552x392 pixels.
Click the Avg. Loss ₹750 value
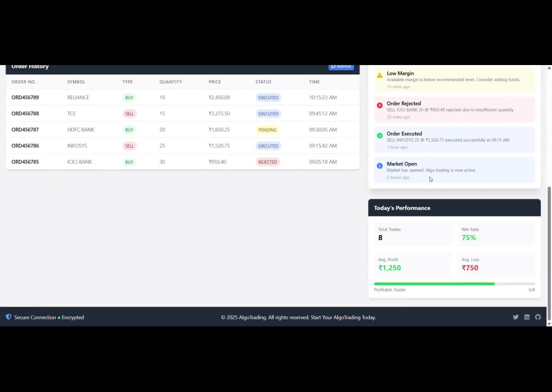tap(470, 268)
